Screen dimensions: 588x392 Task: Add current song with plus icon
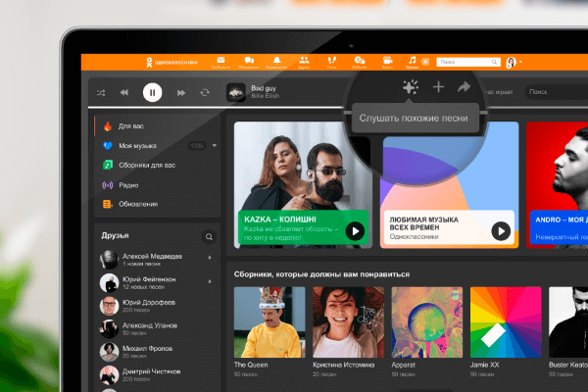point(439,87)
